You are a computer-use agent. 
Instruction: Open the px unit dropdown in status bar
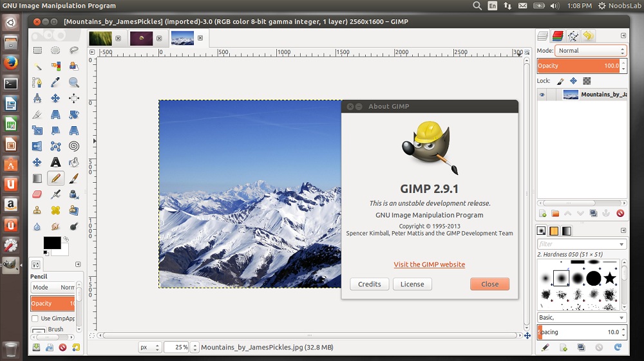tap(149, 347)
